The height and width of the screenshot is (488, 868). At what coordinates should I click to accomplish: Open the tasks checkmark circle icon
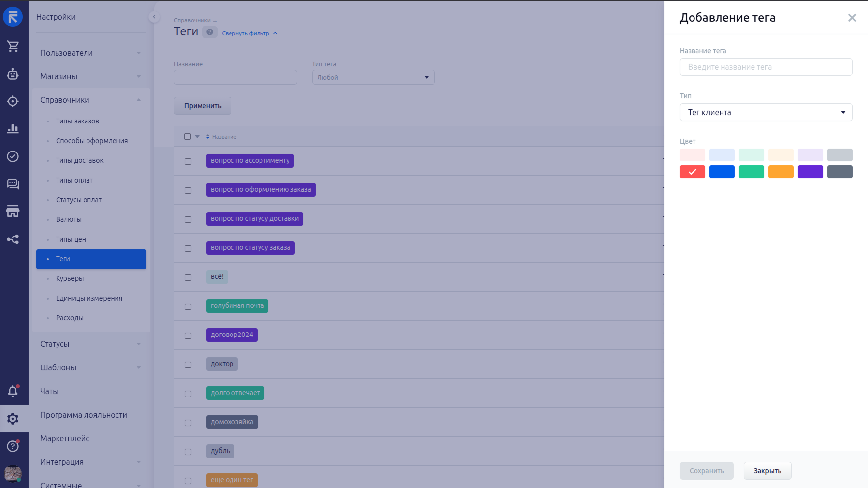click(x=13, y=156)
